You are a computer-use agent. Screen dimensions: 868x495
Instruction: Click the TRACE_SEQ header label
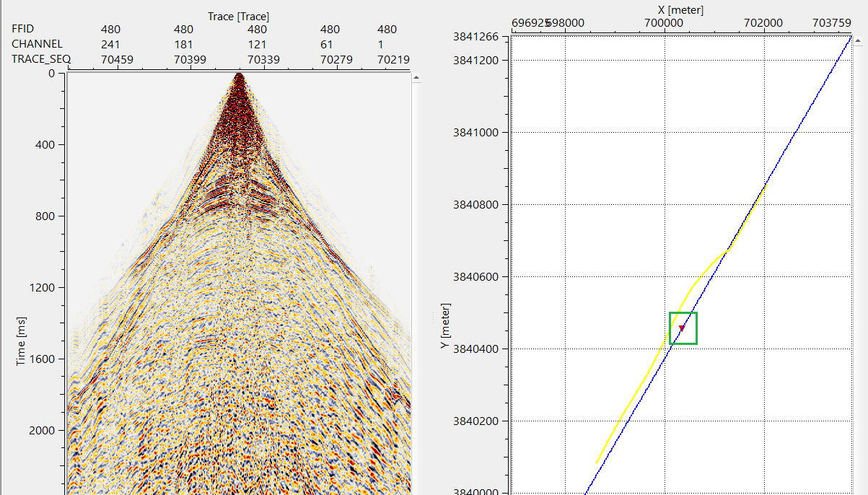pyautogui.click(x=41, y=59)
